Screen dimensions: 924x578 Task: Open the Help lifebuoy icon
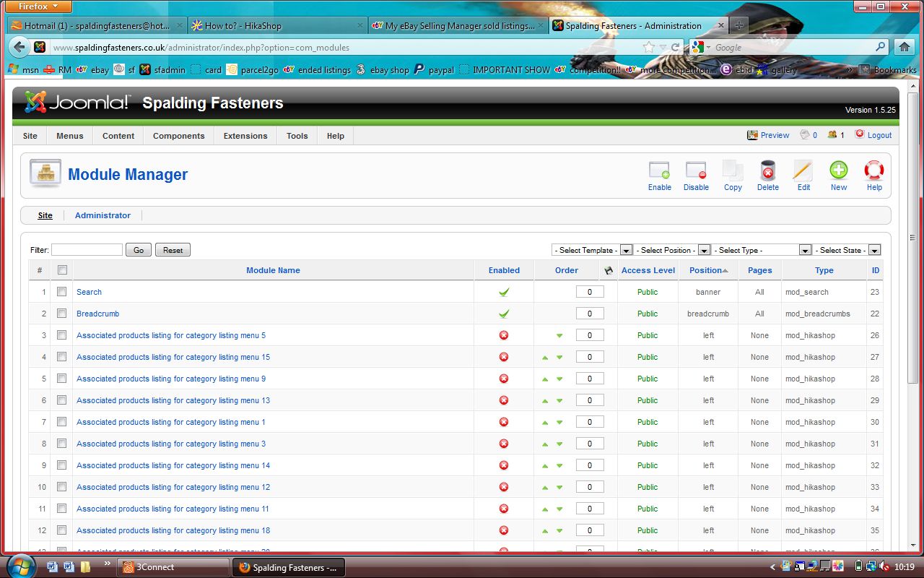pos(874,172)
